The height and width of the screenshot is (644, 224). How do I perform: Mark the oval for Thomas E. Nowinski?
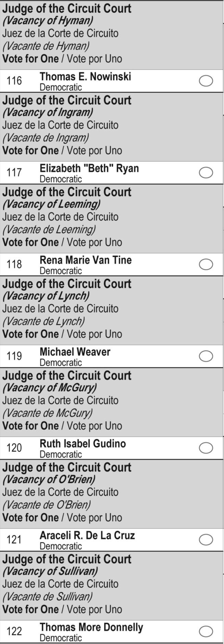206,81
